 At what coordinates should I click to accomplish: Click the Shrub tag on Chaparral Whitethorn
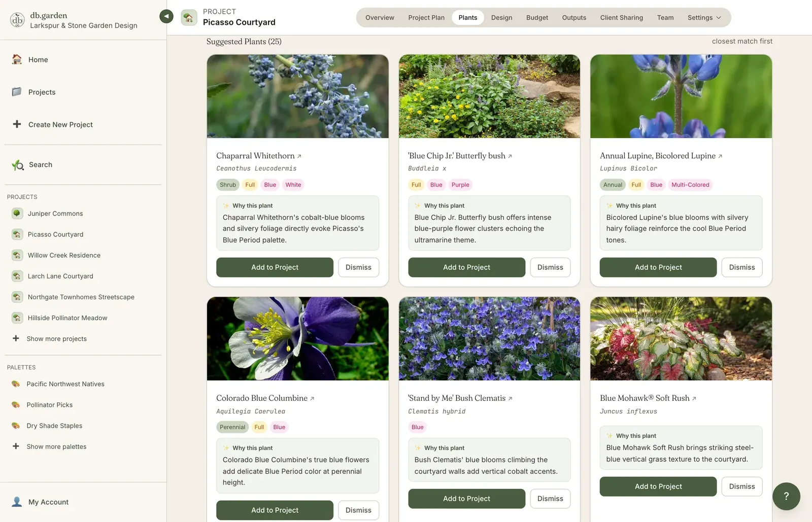click(x=228, y=185)
